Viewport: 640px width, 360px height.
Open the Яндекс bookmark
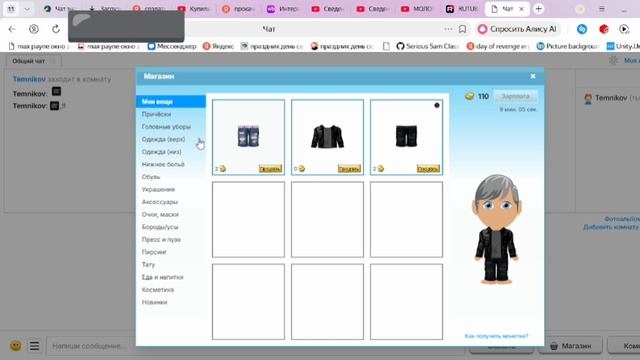click(x=218, y=46)
